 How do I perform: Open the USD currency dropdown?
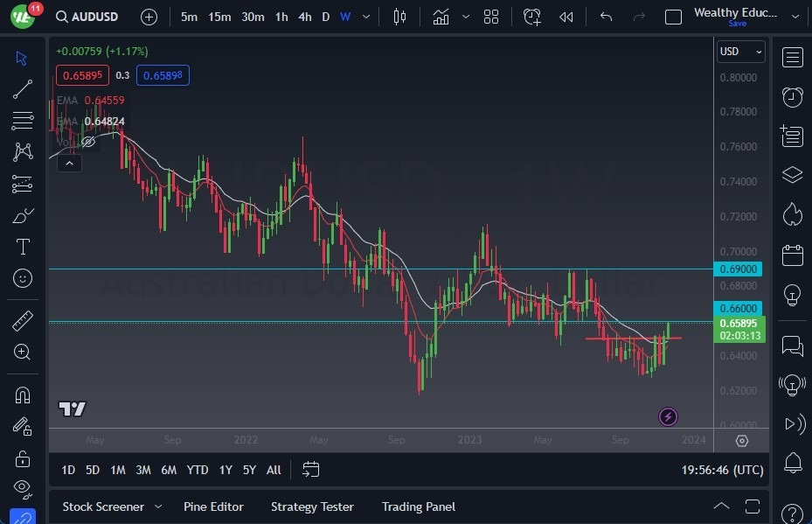pyautogui.click(x=739, y=52)
